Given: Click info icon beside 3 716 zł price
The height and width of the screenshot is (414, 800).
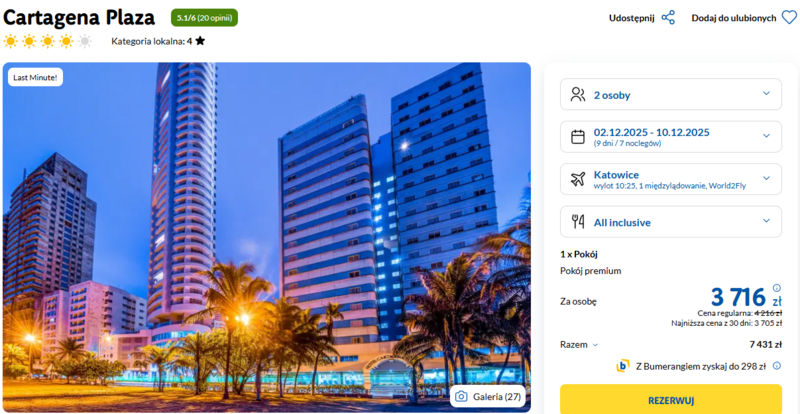Looking at the screenshot, I should pos(777,287).
